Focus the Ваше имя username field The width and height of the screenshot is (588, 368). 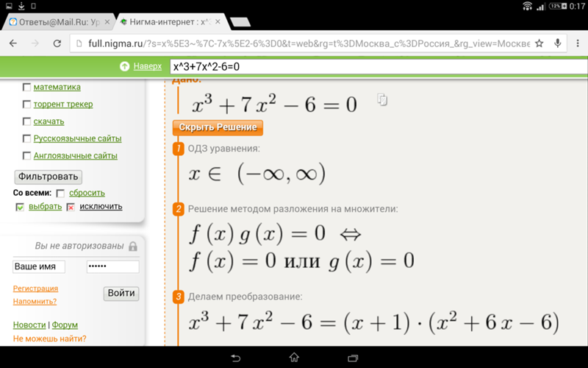point(39,266)
